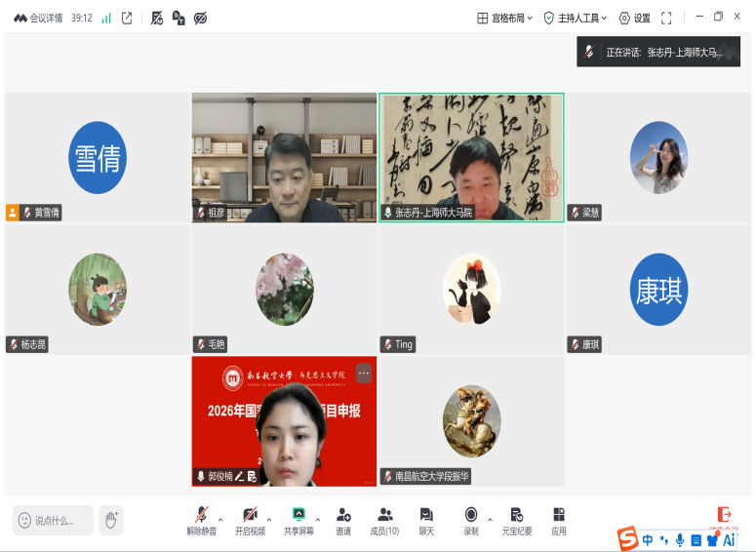Click the IME Ai assistant icon
Image resolution: width=756 pixels, height=552 pixels.
pyautogui.click(x=729, y=539)
